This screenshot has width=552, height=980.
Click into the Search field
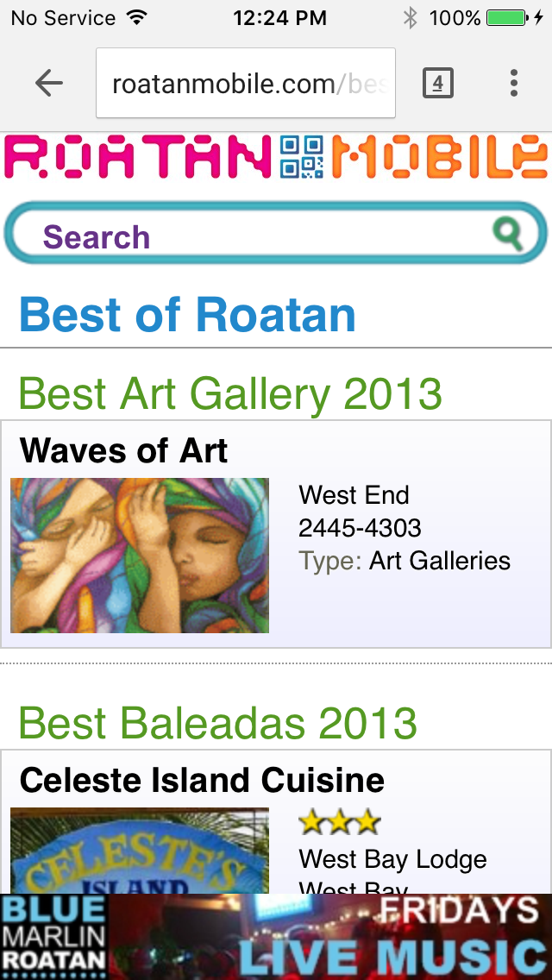pos(259,236)
